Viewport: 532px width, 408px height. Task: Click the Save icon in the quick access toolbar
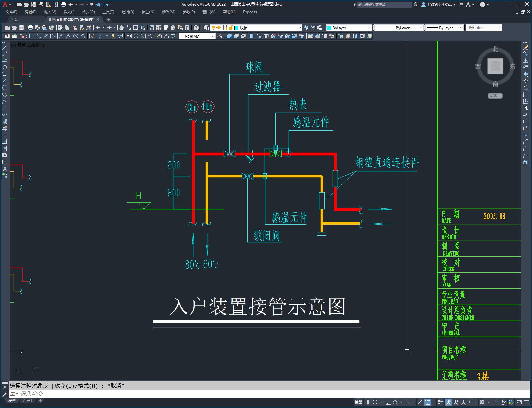(x=34, y=5)
